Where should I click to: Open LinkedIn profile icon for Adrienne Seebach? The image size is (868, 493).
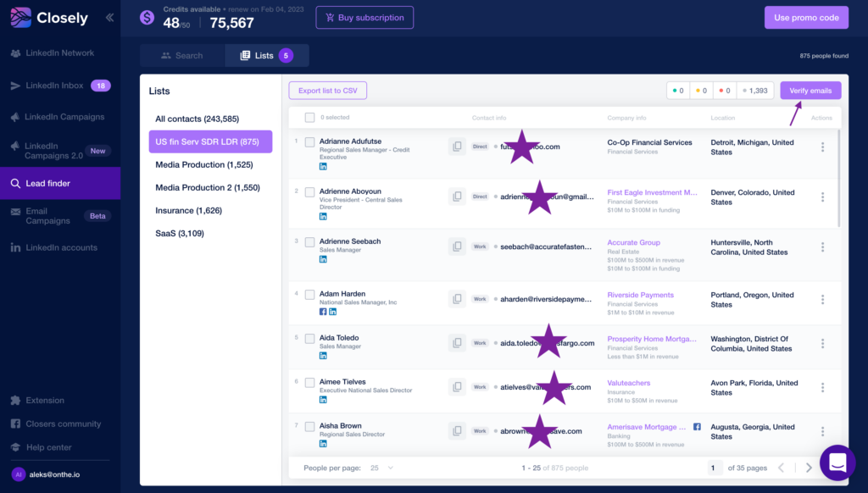tap(323, 259)
